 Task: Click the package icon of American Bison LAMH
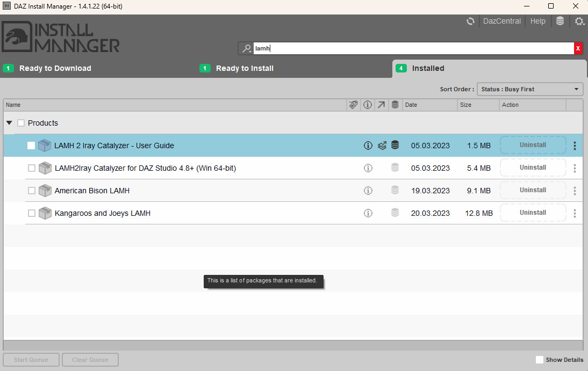(45, 191)
